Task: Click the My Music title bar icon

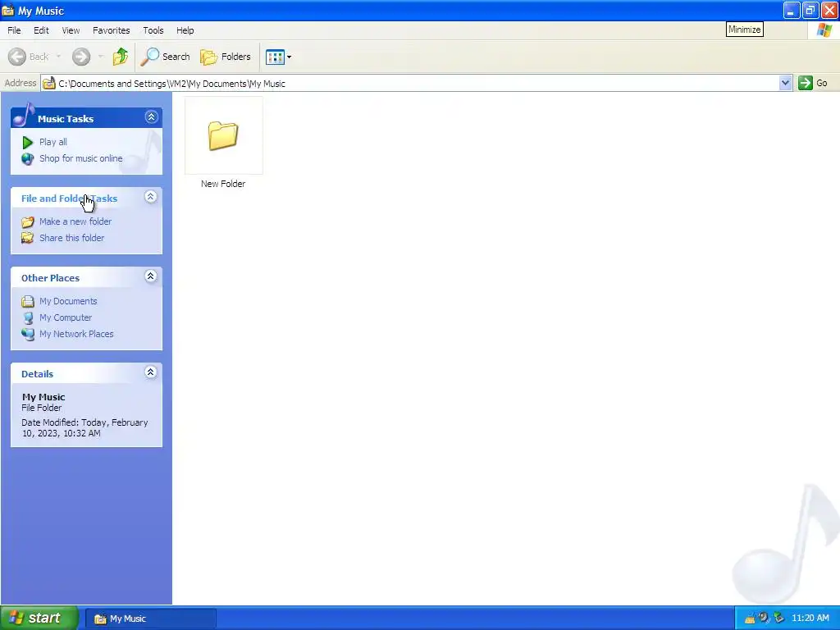Action: (8, 10)
